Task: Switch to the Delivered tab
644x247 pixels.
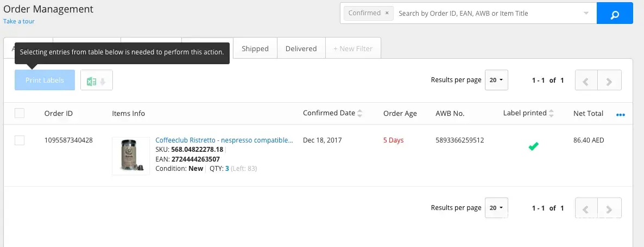Action: click(x=301, y=48)
